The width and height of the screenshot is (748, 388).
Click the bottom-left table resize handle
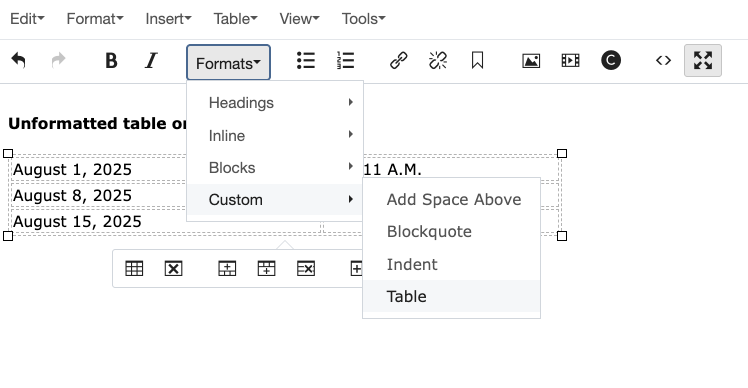(x=8, y=236)
